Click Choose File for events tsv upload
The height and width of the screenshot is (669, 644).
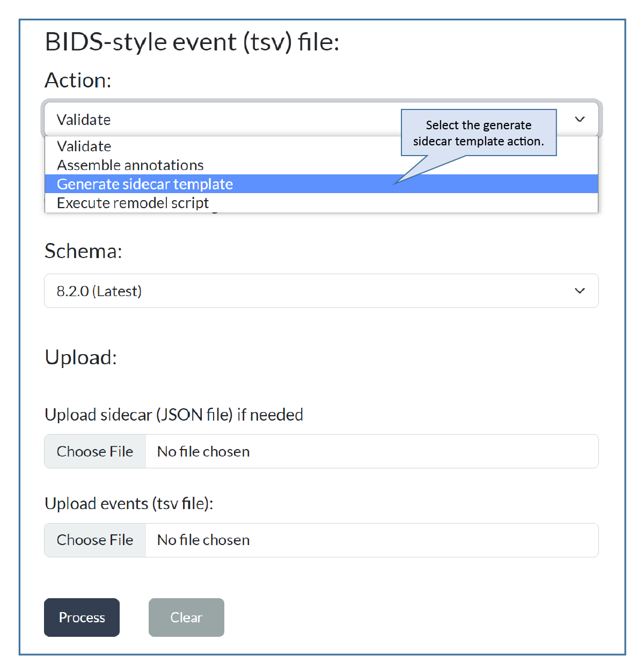pyautogui.click(x=95, y=540)
